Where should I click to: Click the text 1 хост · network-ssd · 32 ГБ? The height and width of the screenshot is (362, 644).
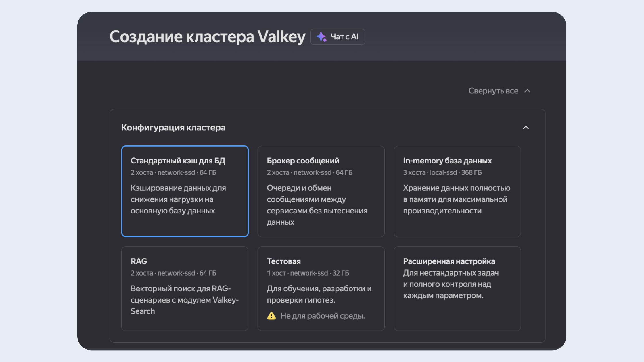coord(308,273)
